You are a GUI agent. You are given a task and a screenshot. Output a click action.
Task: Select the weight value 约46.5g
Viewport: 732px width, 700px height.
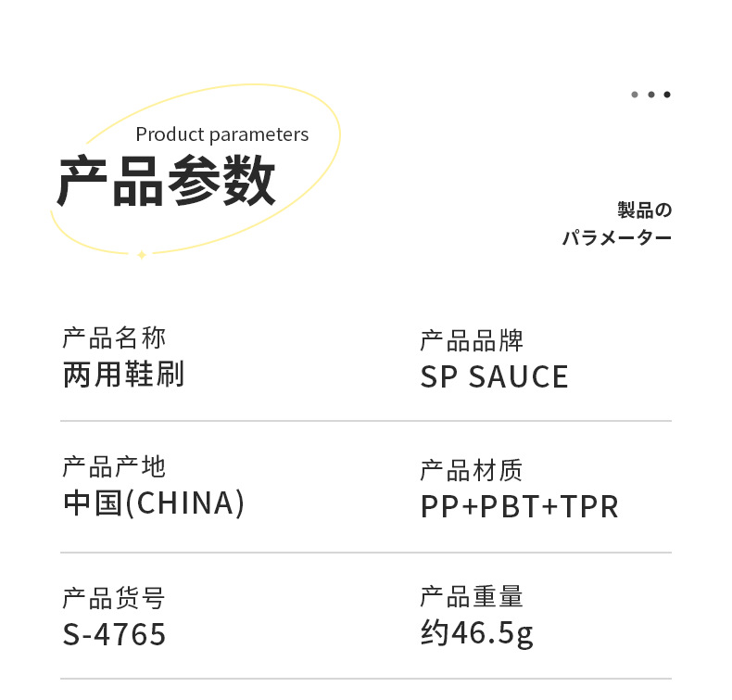click(x=476, y=633)
